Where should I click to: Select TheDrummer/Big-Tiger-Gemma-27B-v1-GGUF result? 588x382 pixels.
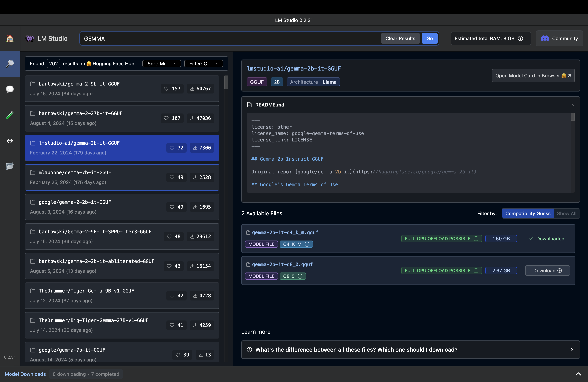pos(122,325)
